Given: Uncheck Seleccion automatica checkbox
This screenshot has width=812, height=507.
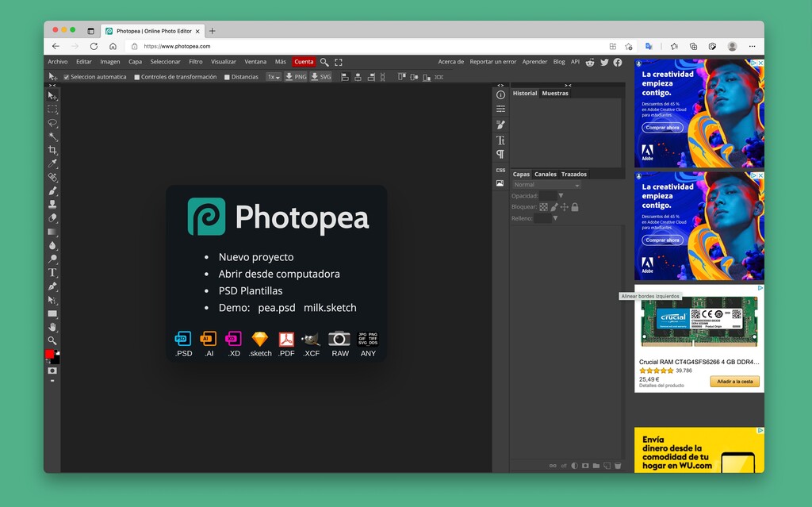Looking at the screenshot, I should coord(67,77).
